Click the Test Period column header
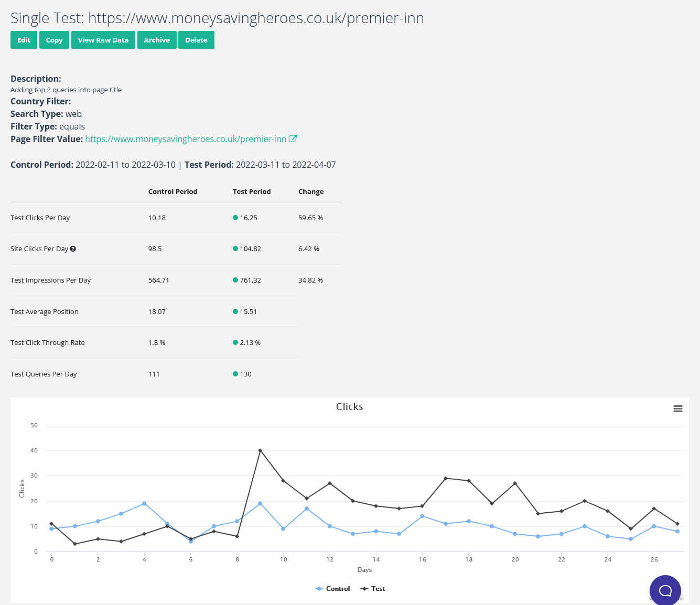700x605 pixels. coord(252,191)
